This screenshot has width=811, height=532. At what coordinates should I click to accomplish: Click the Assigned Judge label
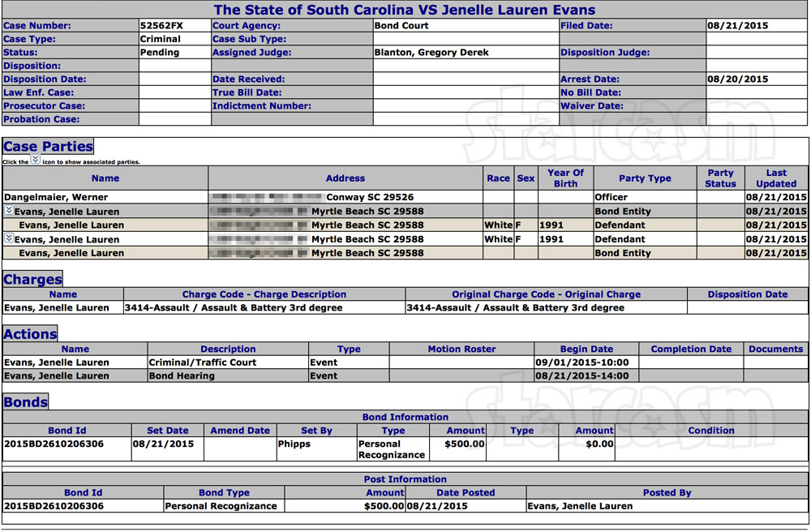click(x=252, y=52)
